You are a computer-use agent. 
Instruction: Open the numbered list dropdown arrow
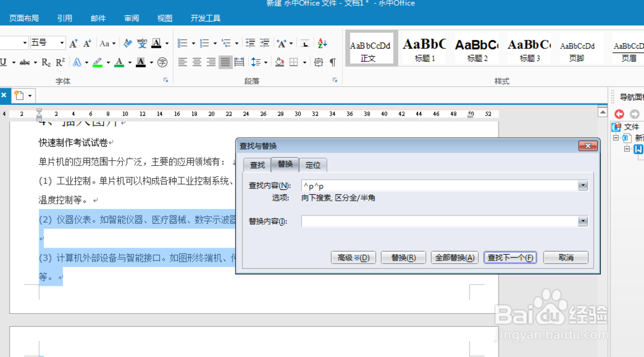215,43
